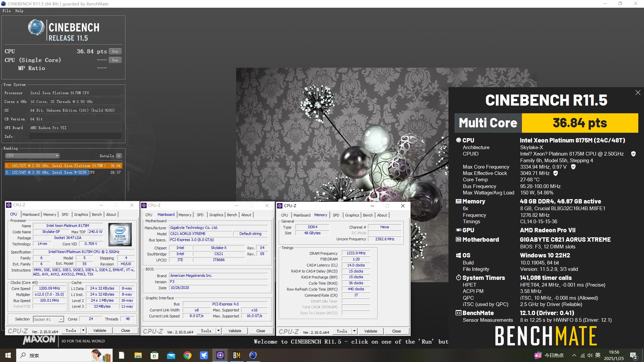Run the CPU (Single Core) benchmark
Image resolution: width=644 pixels, height=362 pixels.
click(115, 60)
